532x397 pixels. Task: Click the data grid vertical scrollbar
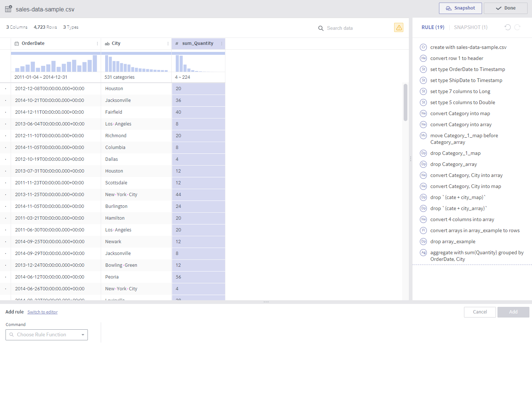[406, 102]
